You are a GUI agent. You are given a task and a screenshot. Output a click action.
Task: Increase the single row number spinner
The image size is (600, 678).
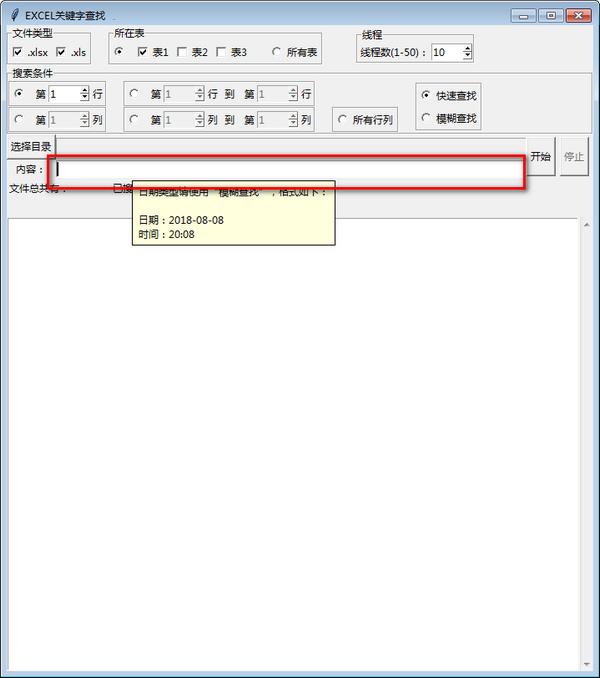click(85, 90)
